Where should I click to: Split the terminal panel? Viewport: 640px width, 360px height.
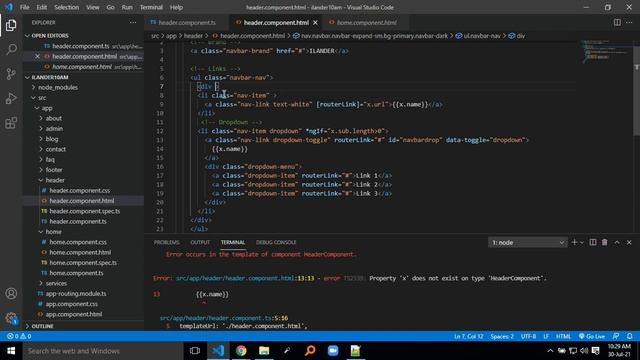[x=593, y=242]
